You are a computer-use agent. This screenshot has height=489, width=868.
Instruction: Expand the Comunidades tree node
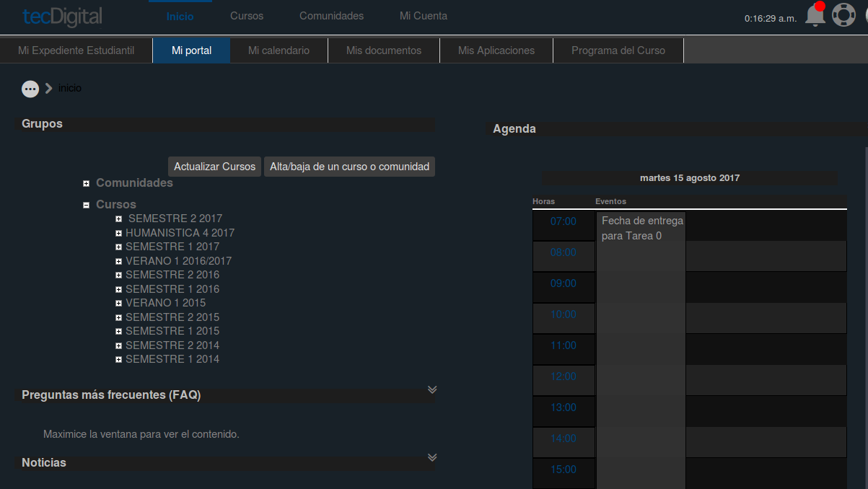(x=86, y=184)
